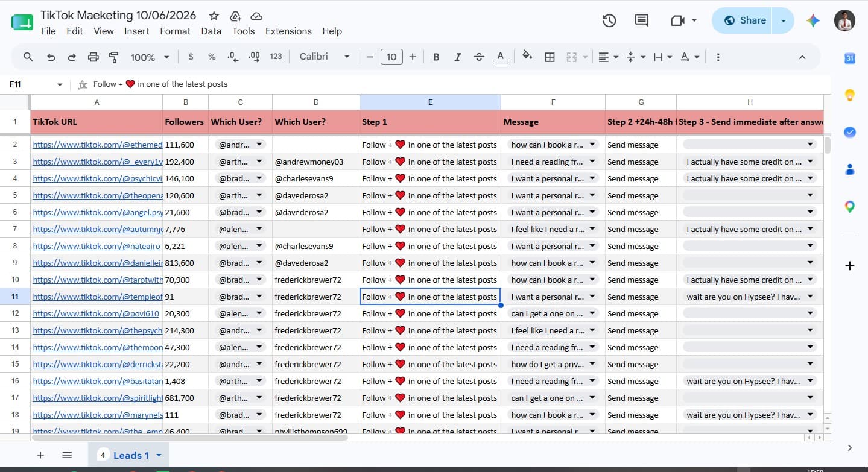The width and height of the screenshot is (868, 472).
Task: Open Contacts side panel
Action: tap(850, 169)
